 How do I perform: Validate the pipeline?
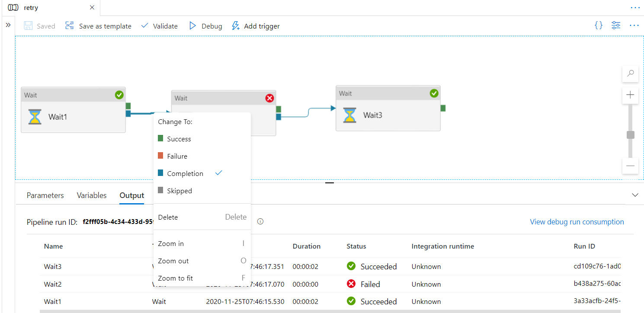(159, 26)
